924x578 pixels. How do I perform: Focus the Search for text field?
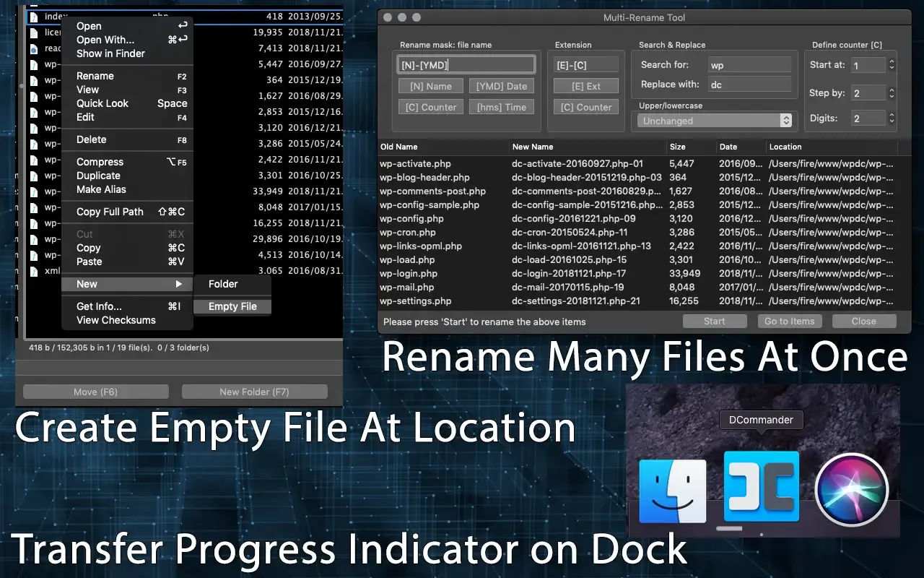click(751, 65)
